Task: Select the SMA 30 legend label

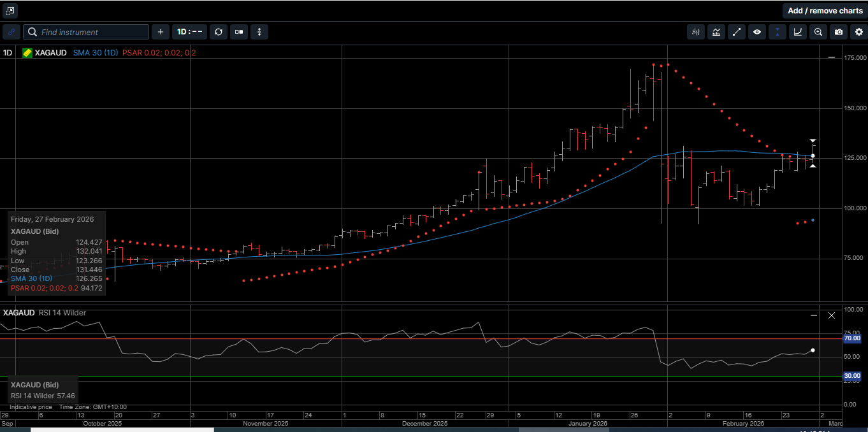Action: click(95, 53)
